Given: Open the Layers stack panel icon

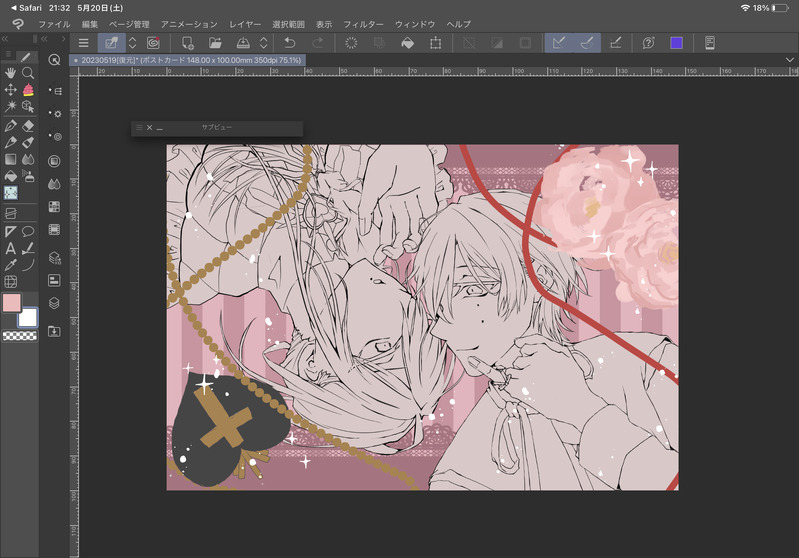Looking at the screenshot, I should click(x=54, y=303).
